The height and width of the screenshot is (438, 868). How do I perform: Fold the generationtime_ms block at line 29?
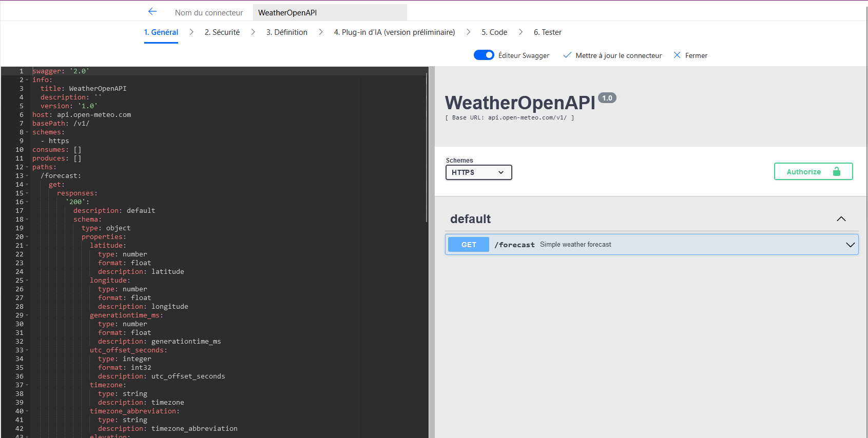click(27, 315)
